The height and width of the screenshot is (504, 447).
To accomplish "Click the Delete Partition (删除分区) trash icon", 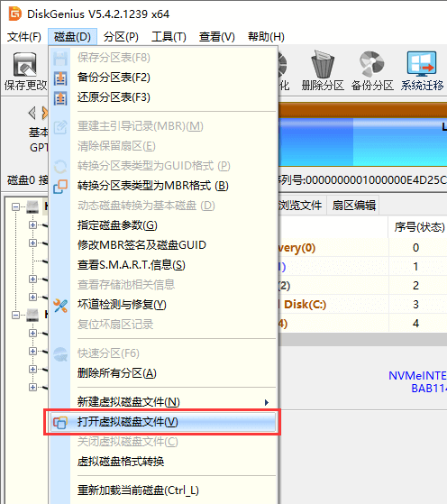I will click(323, 64).
